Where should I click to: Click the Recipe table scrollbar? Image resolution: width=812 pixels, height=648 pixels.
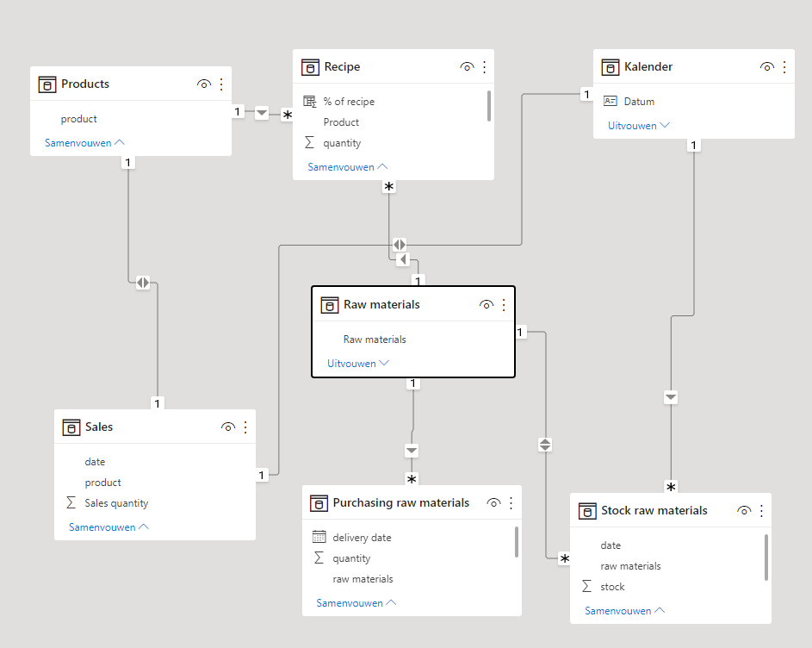[489, 106]
